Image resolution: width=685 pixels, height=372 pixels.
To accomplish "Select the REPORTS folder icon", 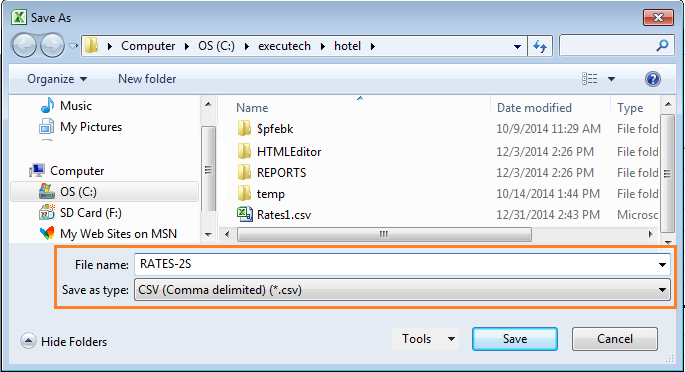I will 244,172.
